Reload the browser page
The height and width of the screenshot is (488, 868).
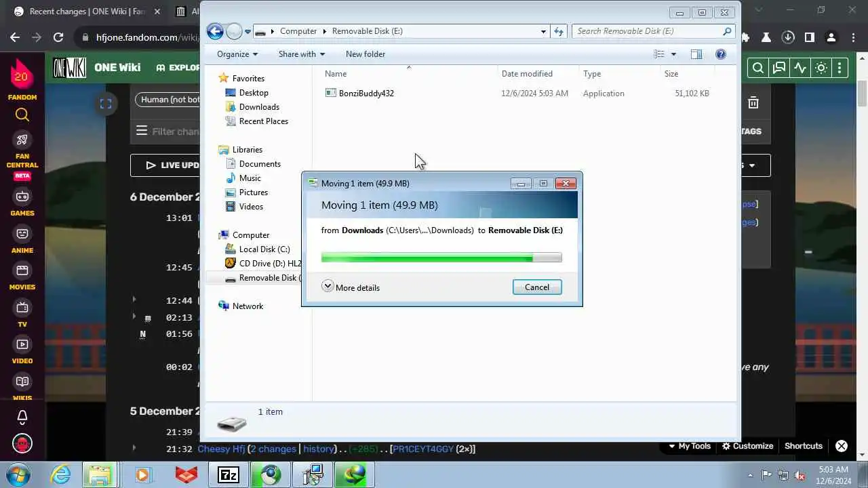(x=58, y=37)
